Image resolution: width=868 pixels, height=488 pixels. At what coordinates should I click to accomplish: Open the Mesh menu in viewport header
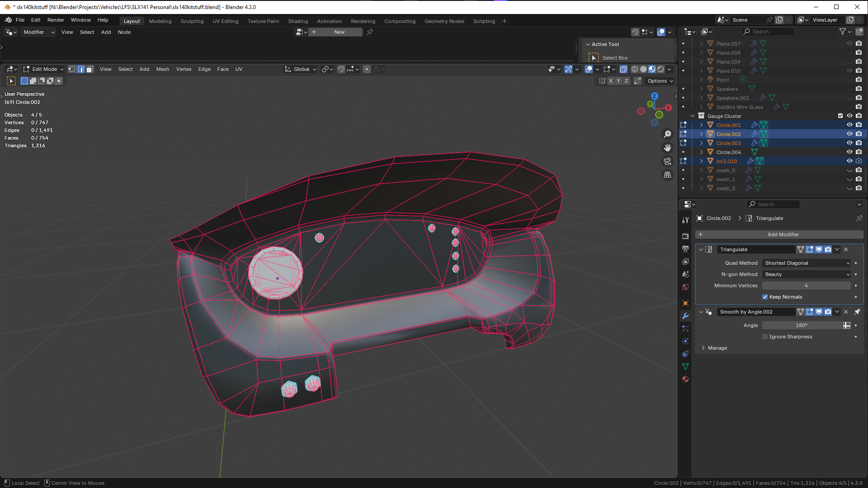162,69
